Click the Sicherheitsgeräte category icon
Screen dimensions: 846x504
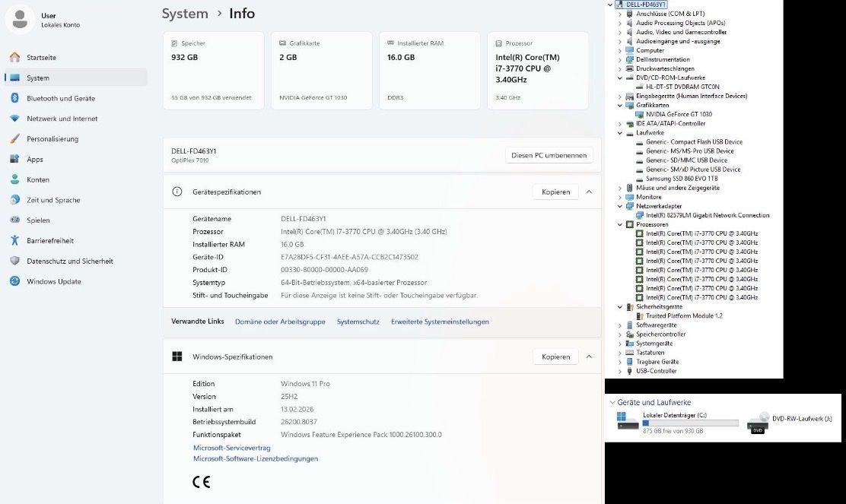point(630,306)
